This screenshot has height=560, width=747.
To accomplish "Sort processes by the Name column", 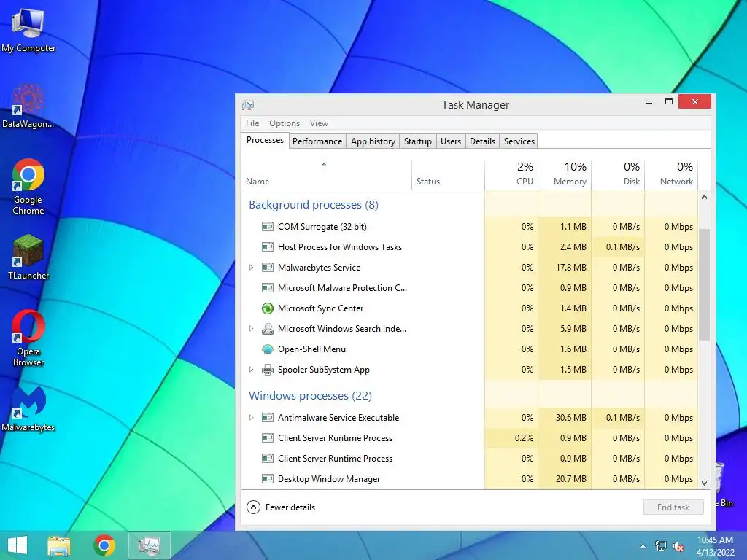I will pos(326,175).
